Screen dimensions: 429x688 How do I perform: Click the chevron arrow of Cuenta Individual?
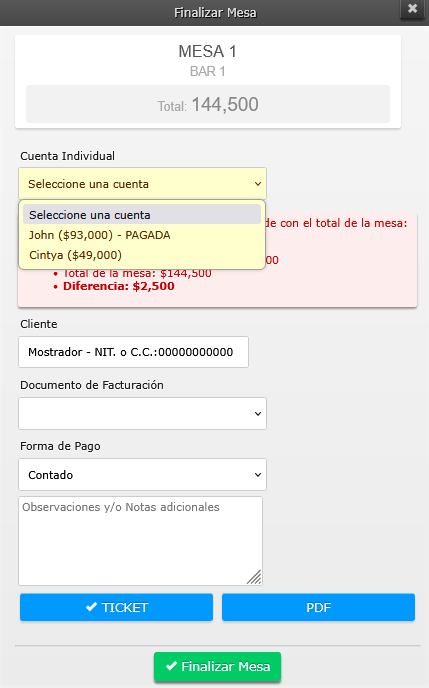pyautogui.click(x=258, y=184)
